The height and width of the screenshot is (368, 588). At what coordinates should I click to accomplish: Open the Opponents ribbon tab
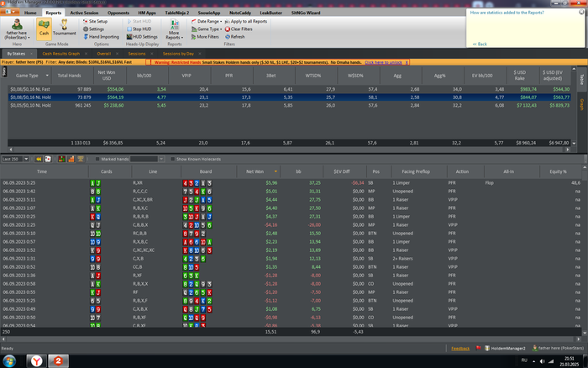click(118, 13)
